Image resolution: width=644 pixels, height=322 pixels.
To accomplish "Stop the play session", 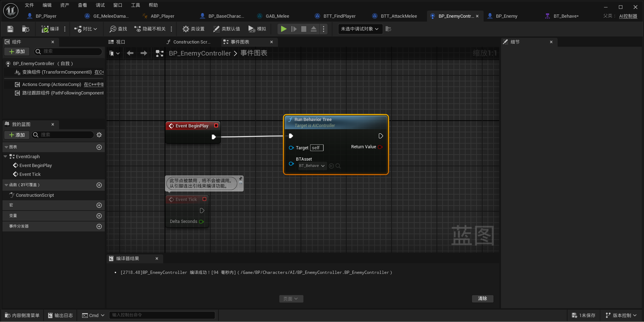I will 304,29.
